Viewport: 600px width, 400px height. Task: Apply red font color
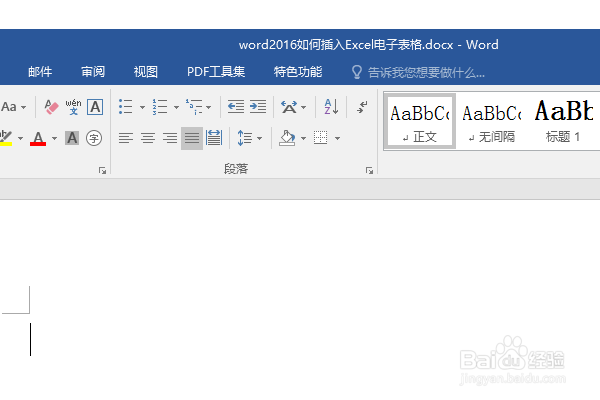tap(38, 138)
